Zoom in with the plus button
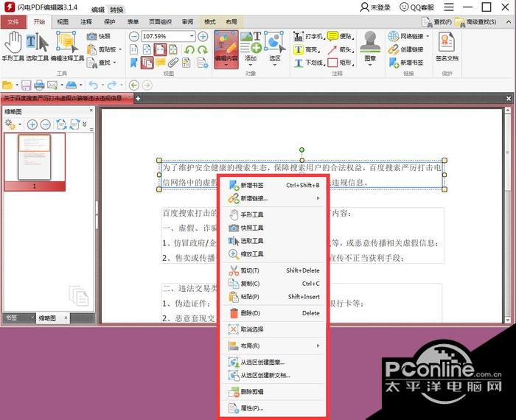Image resolution: width=516 pixels, height=420 pixels. tap(203, 36)
